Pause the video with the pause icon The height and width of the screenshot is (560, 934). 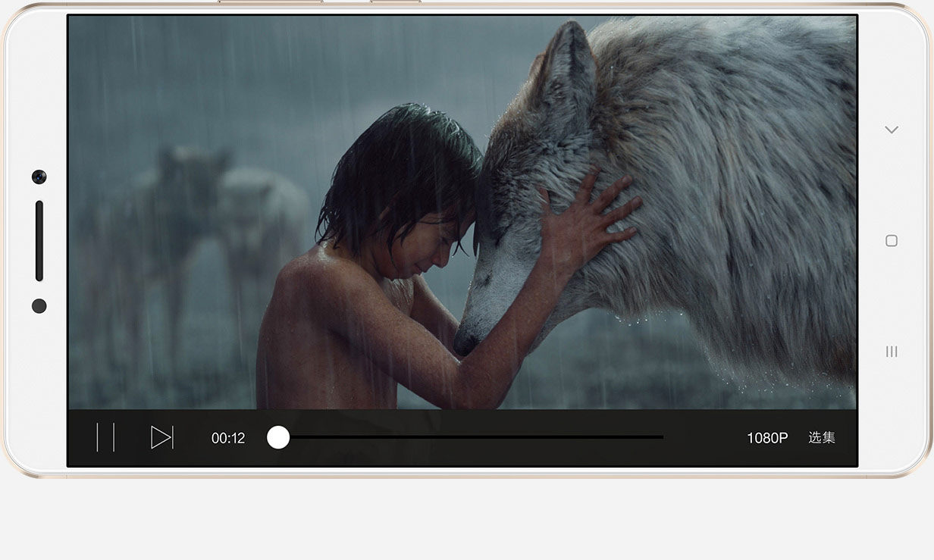click(x=105, y=437)
